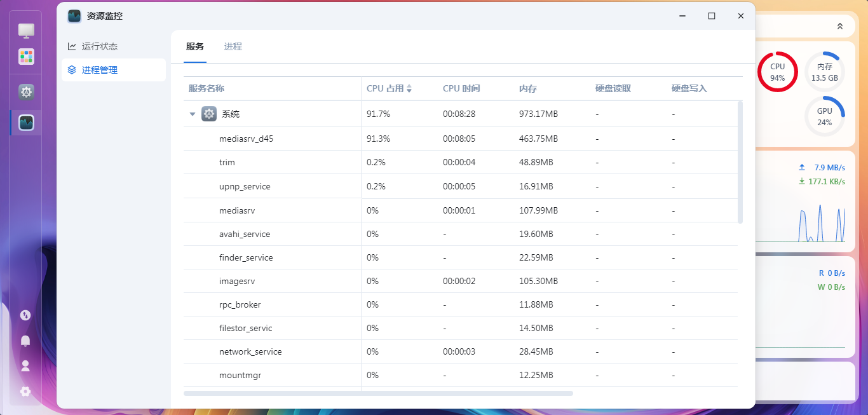Select the mountmgr row
The width and height of the screenshot is (868, 415).
461,375
